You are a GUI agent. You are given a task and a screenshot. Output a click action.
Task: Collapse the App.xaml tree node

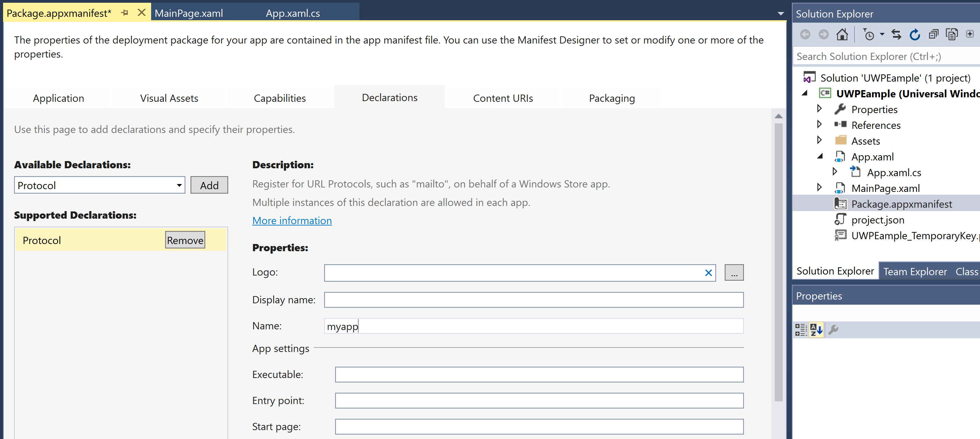(820, 156)
